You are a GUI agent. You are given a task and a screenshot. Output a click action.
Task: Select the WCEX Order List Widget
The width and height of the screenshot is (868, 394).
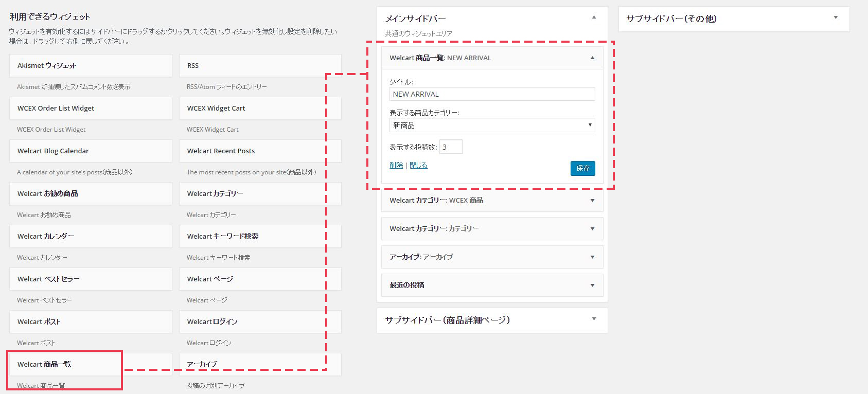pos(91,109)
